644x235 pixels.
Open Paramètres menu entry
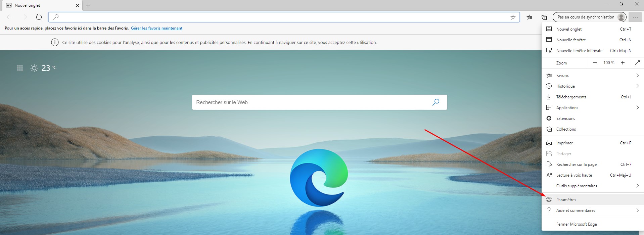click(593, 200)
